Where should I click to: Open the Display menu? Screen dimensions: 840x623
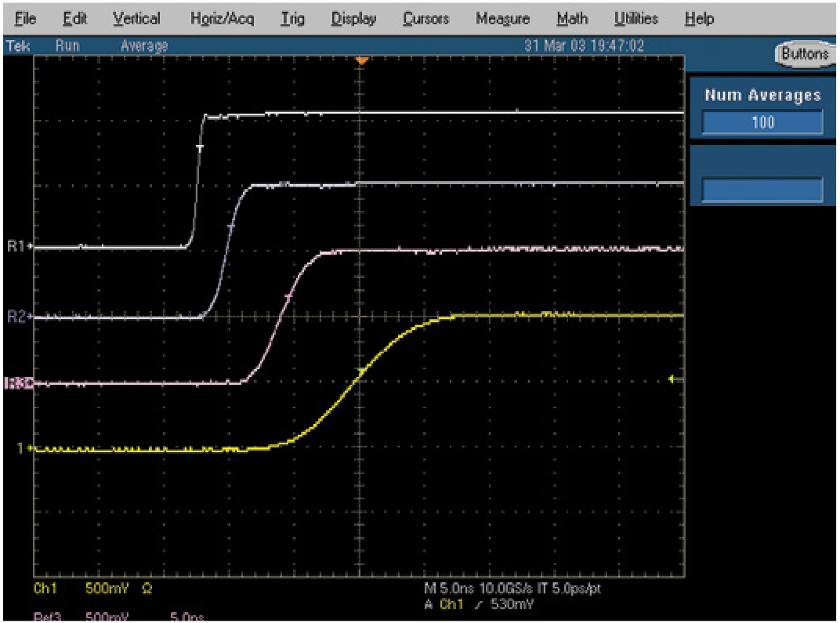[353, 19]
